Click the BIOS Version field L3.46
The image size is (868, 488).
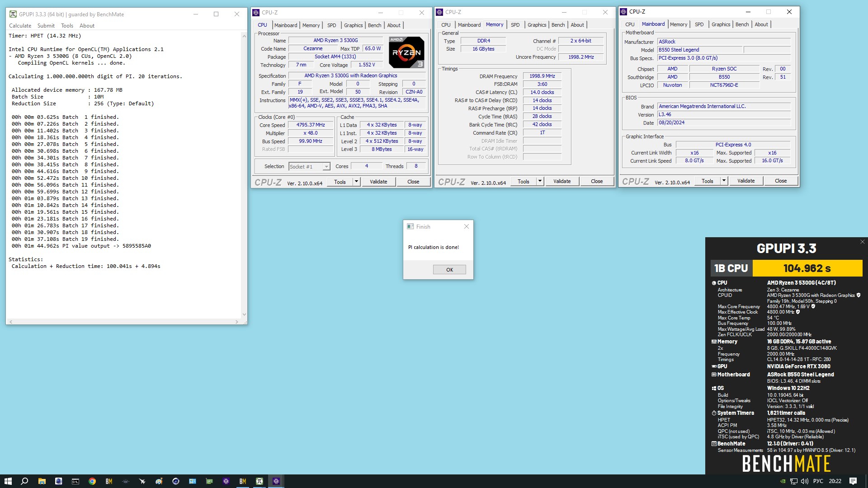click(723, 115)
